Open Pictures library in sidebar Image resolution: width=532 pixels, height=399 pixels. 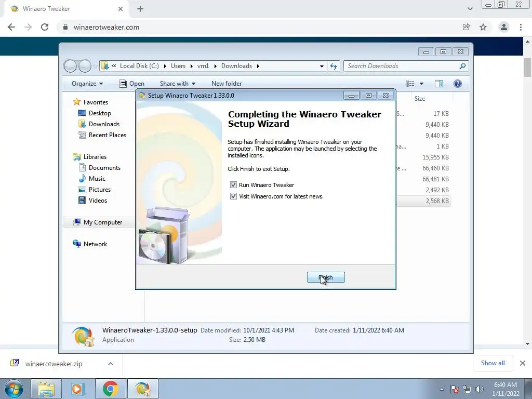pyautogui.click(x=99, y=189)
